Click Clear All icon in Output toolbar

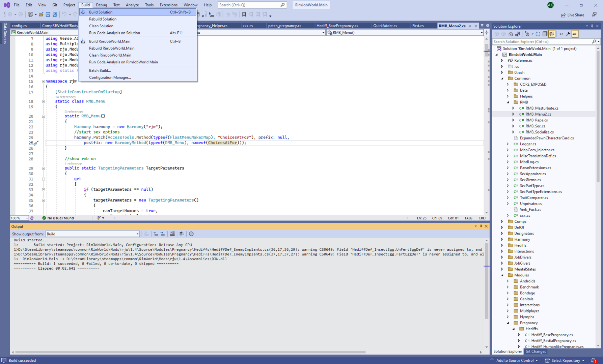[x=172, y=234]
